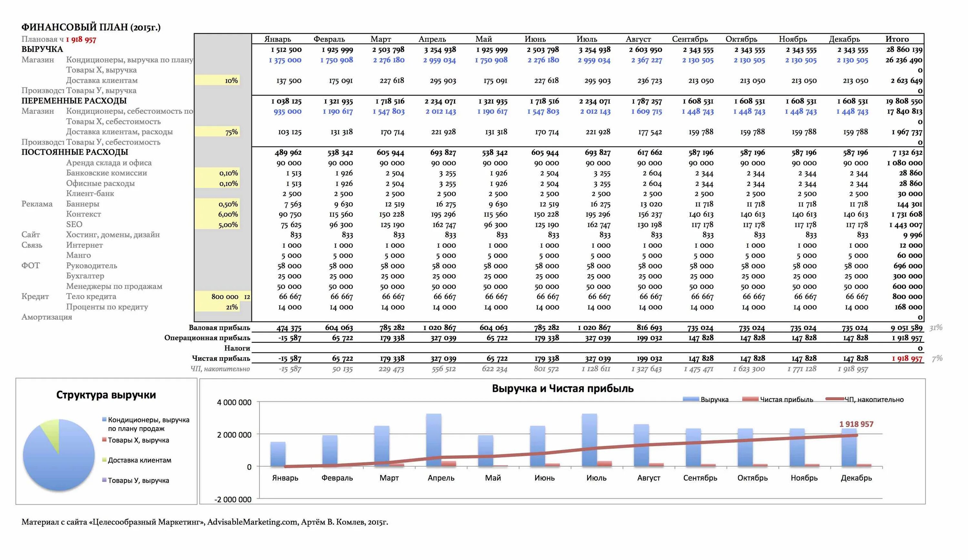Click the red planned profit value 1 918 957
968x560 pixels.
click(x=81, y=39)
